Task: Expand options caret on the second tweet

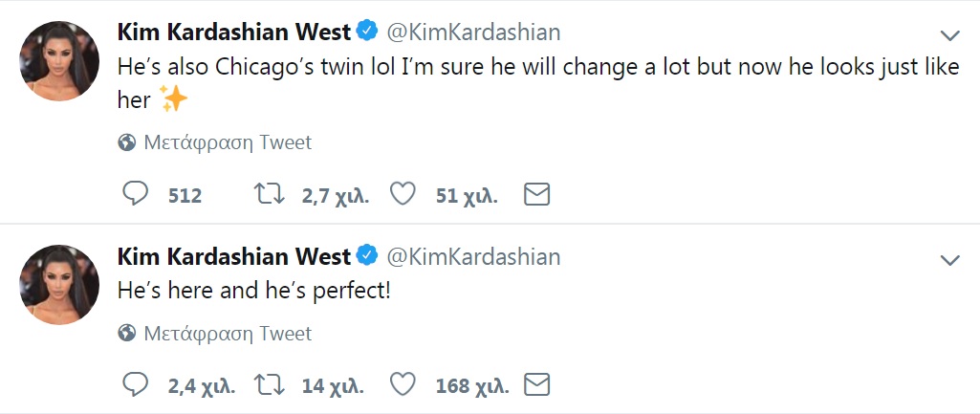Action: coord(950,261)
